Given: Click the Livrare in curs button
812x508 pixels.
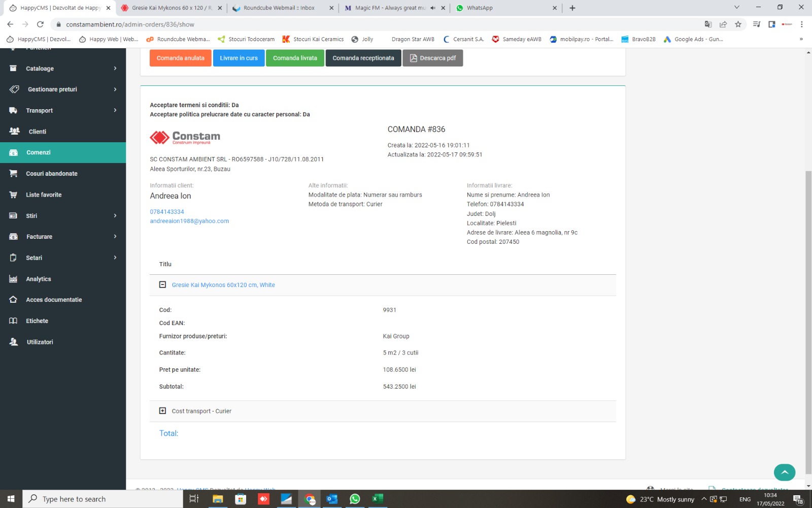Looking at the screenshot, I should (239, 58).
